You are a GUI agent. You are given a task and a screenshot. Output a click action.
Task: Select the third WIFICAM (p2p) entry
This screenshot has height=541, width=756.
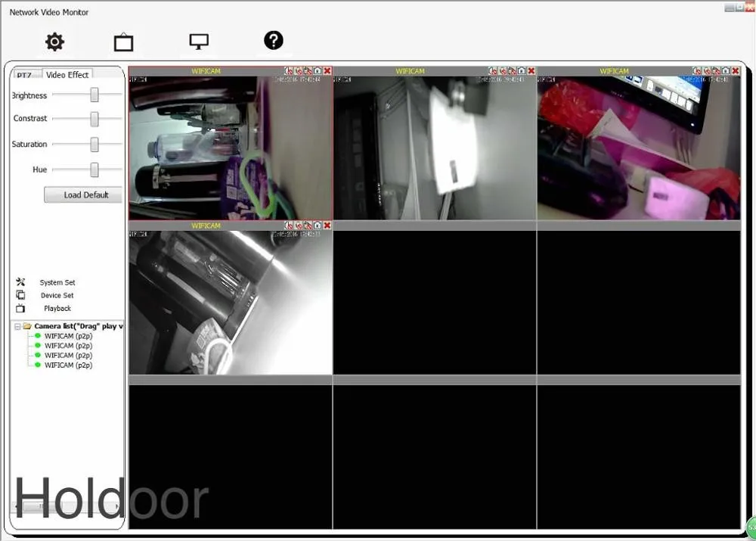pyautogui.click(x=68, y=355)
